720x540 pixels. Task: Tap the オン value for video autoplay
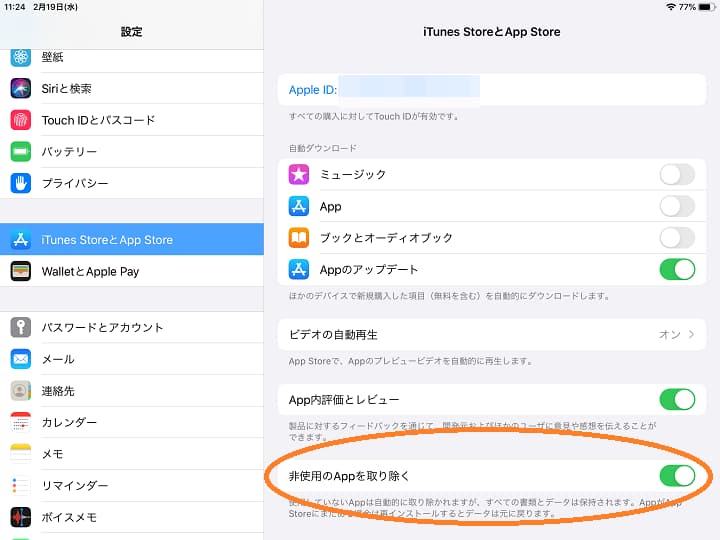[x=669, y=334]
